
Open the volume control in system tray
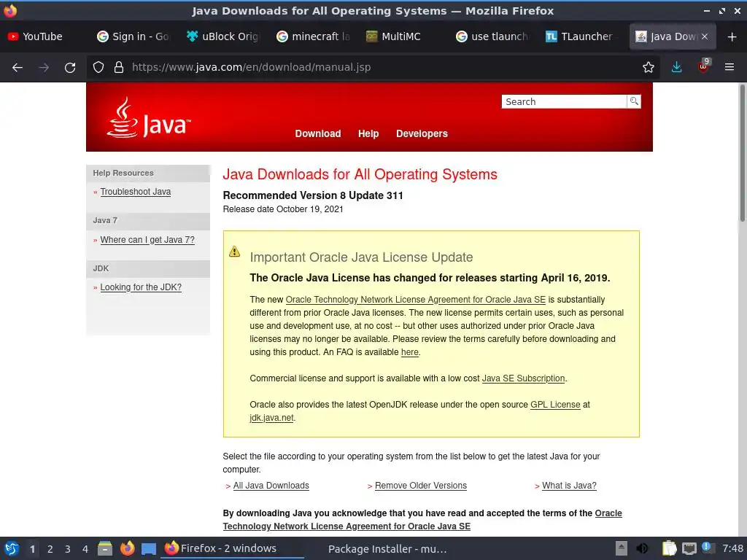click(642, 548)
